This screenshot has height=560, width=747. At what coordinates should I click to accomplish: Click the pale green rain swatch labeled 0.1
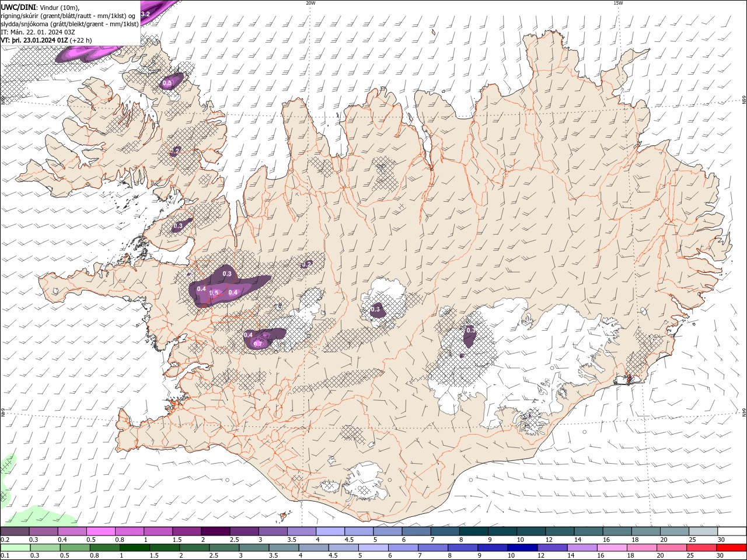(15, 548)
